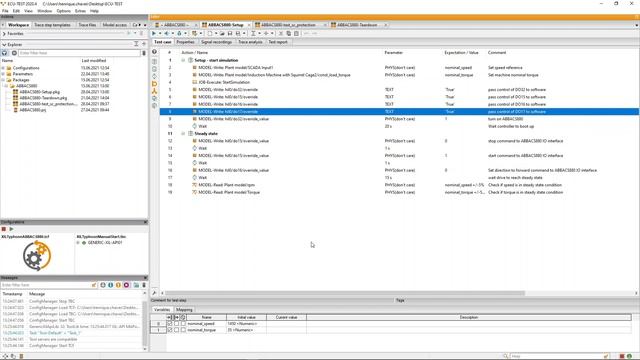Click the cut icon in editor toolbar
The image size is (640, 360).
point(280,33)
